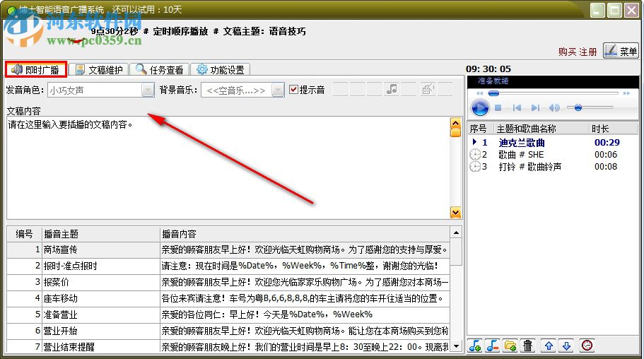Add a song with the music-plus icon
The height and width of the screenshot is (359, 644).
475,346
